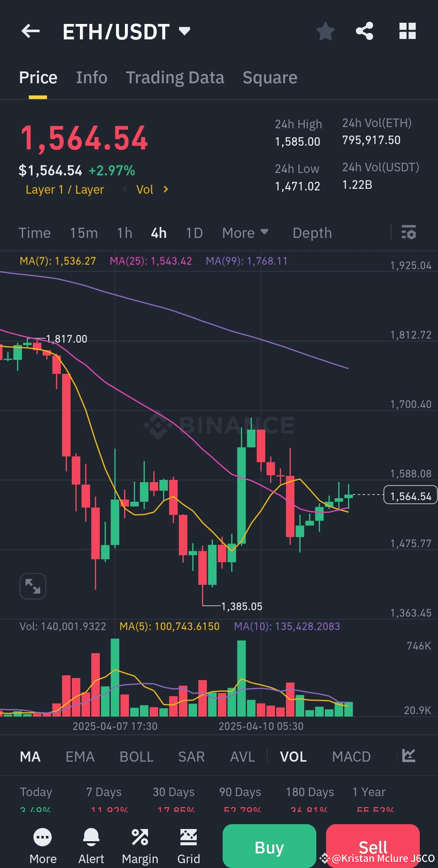Add ETH/USDT to favorites with the star
The image size is (438, 868).
pyautogui.click(x=325, y=31)
